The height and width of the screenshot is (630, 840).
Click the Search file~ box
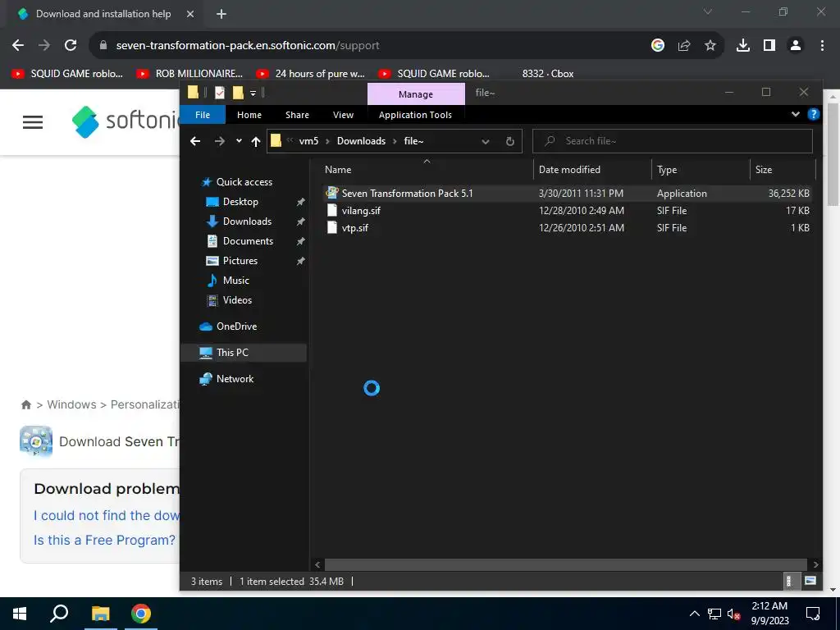pyautogui.click(x=673, y=141)
